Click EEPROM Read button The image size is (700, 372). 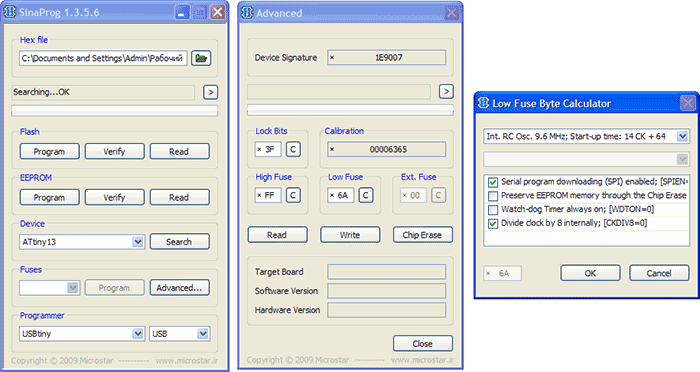[179, 197]
